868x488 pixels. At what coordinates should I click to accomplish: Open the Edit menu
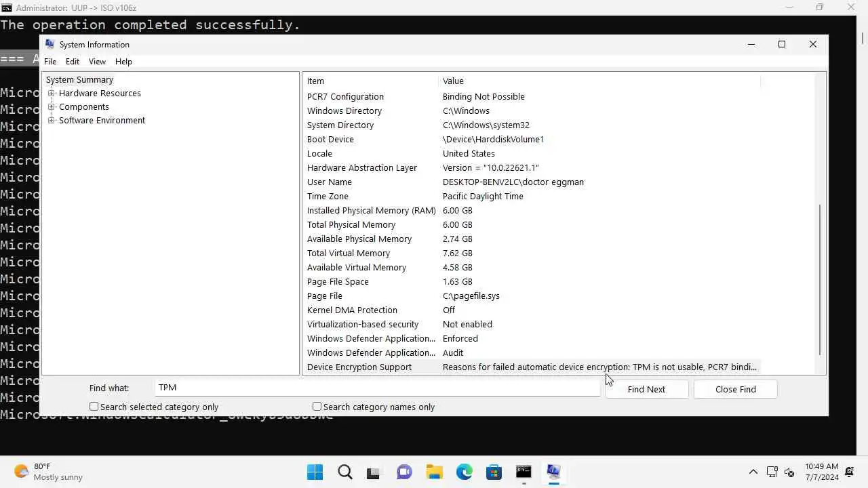coord(73,62)
